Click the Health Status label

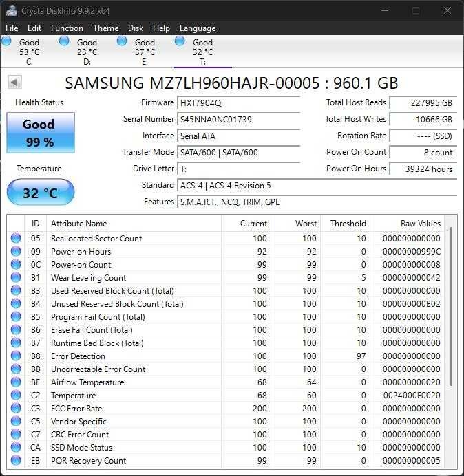click(39, 102)
